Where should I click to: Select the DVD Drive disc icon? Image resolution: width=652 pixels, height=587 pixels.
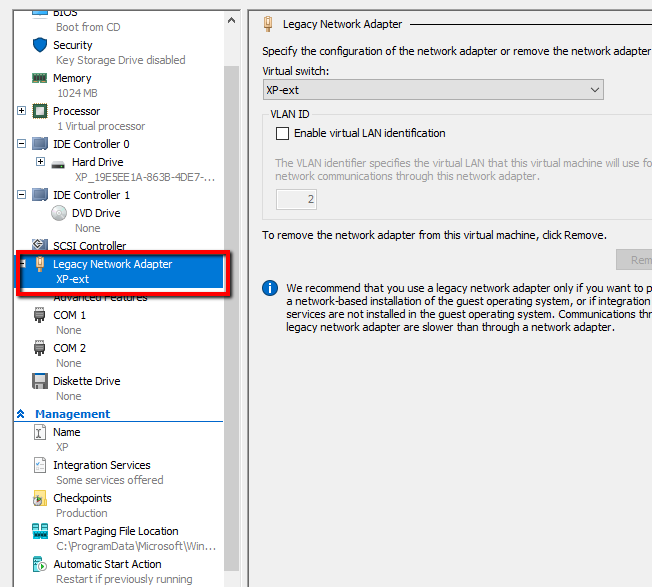tap(59, 213)
